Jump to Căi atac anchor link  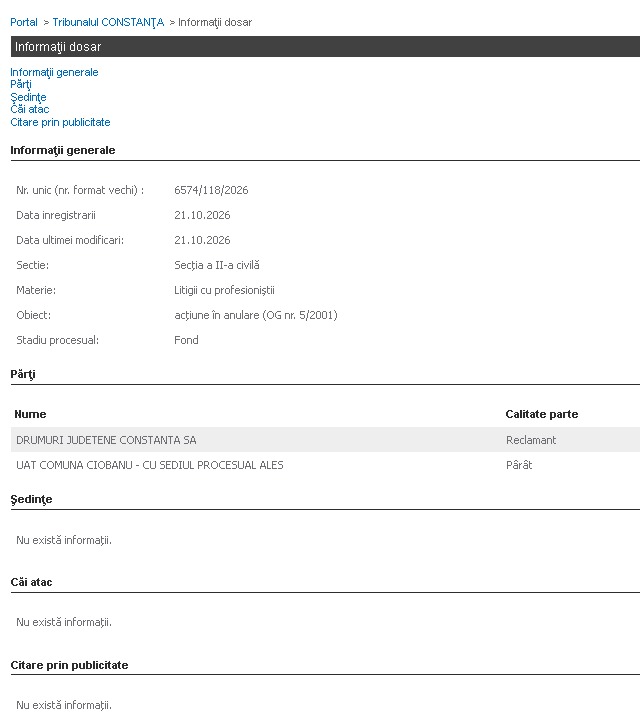(x=30, y=109)
